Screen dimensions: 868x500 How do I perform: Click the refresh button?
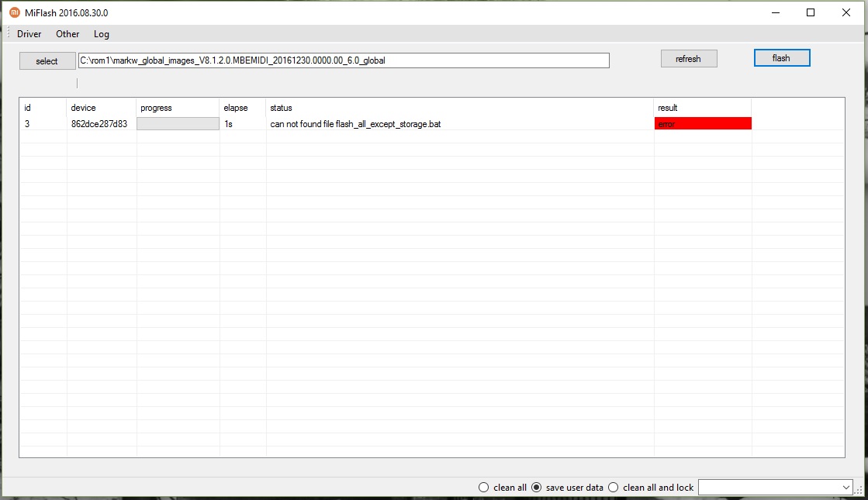click(x=689, y=59)
